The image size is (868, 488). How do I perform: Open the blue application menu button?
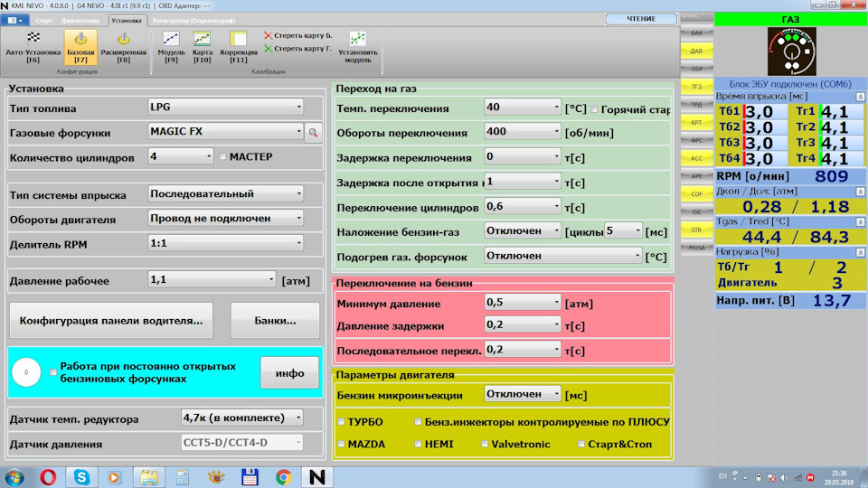14,21
